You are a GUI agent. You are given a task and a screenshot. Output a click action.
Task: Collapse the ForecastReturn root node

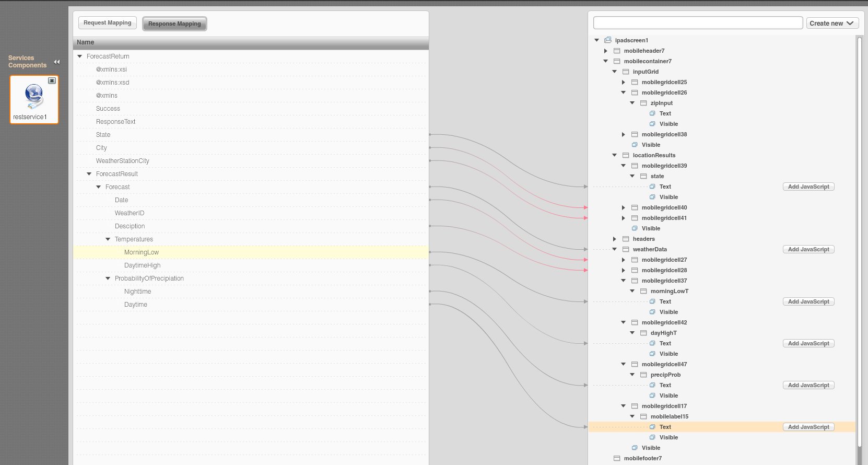coord(80,56)
